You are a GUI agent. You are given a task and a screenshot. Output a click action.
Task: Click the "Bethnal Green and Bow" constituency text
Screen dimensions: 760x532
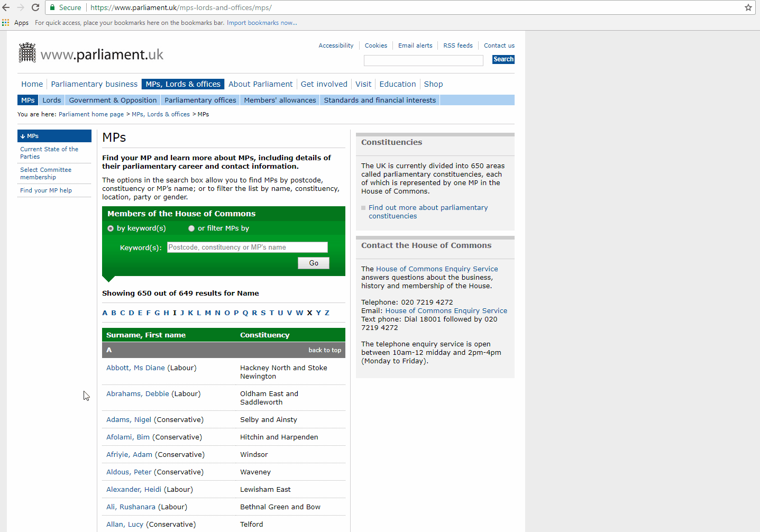point(280,507)
